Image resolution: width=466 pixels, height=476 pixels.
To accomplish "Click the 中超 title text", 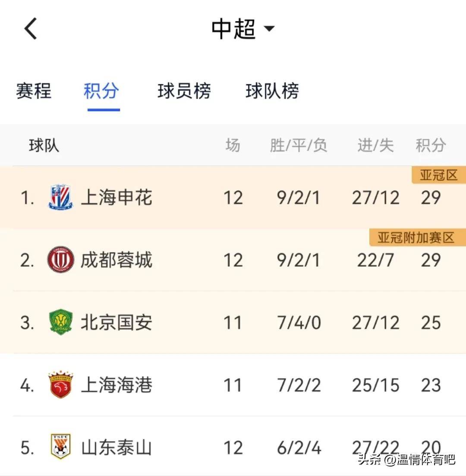I will (x=233, y=29).
